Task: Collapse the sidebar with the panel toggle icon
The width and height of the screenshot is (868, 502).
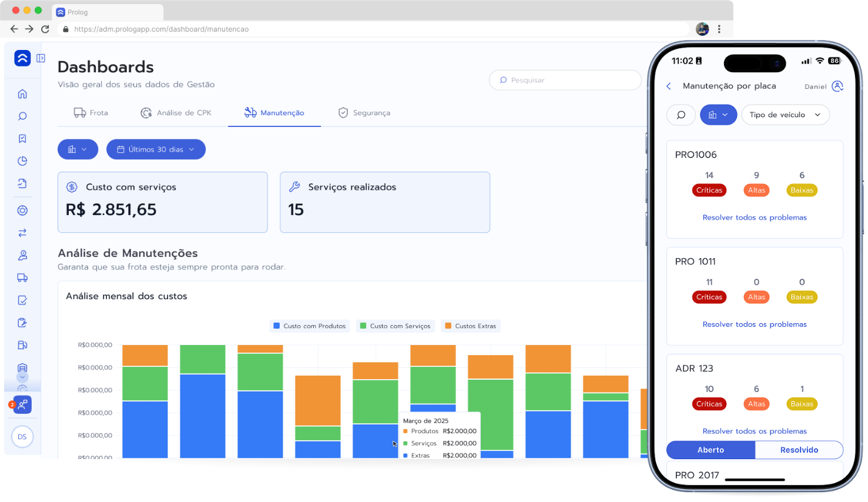Action: (x=41, y=58)
